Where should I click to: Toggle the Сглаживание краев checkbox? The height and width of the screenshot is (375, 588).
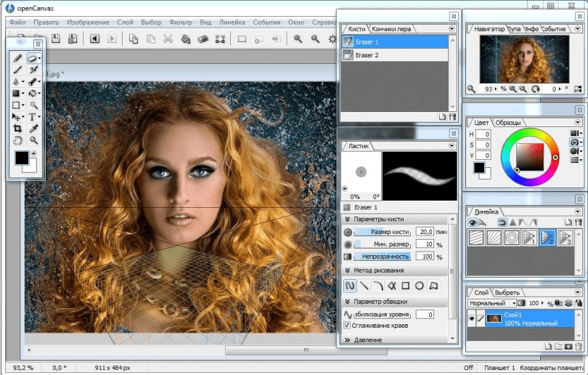(x=347, y=326)
